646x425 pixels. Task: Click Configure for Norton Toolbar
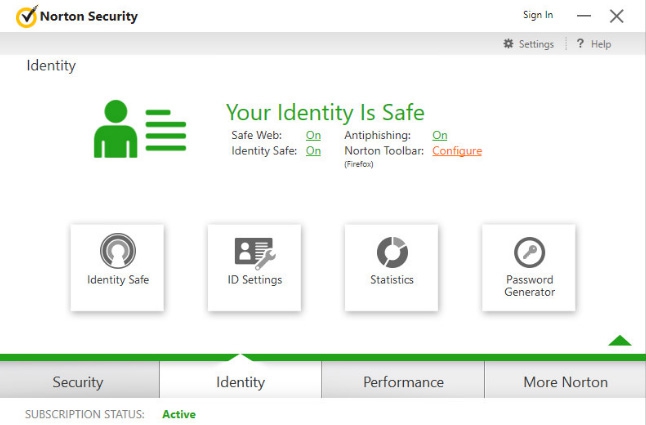click(x=457, y=151)
